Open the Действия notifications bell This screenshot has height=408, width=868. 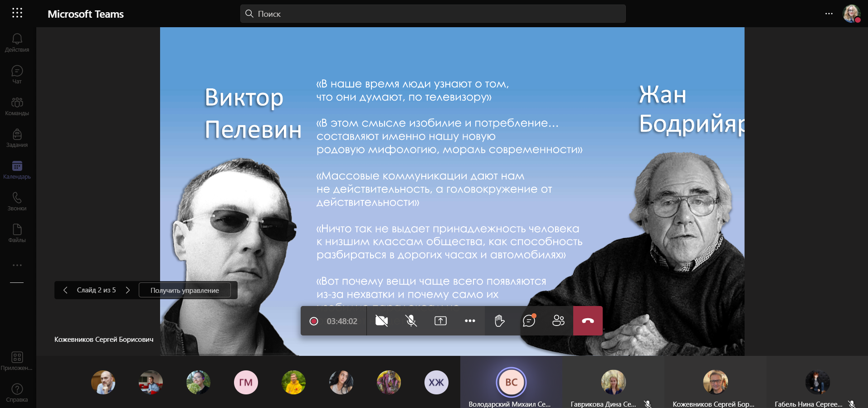pos(17,43)
